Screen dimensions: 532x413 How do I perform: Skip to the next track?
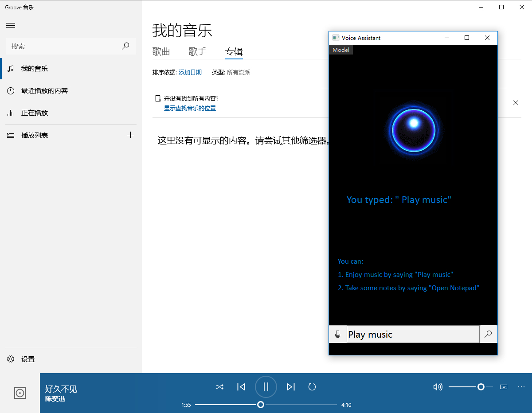coord(290,387)
